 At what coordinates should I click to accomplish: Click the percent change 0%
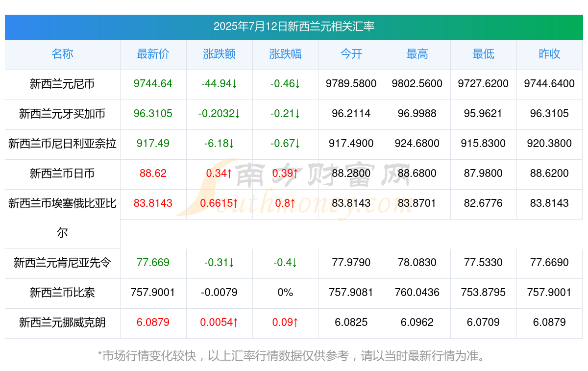click(x=285, y=293)
